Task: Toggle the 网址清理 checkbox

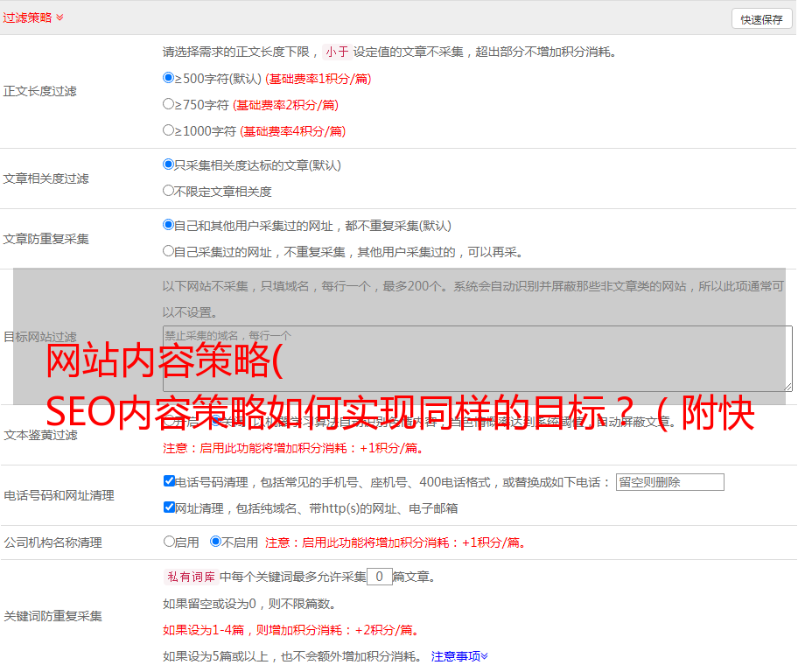Action: coord(169,507)
